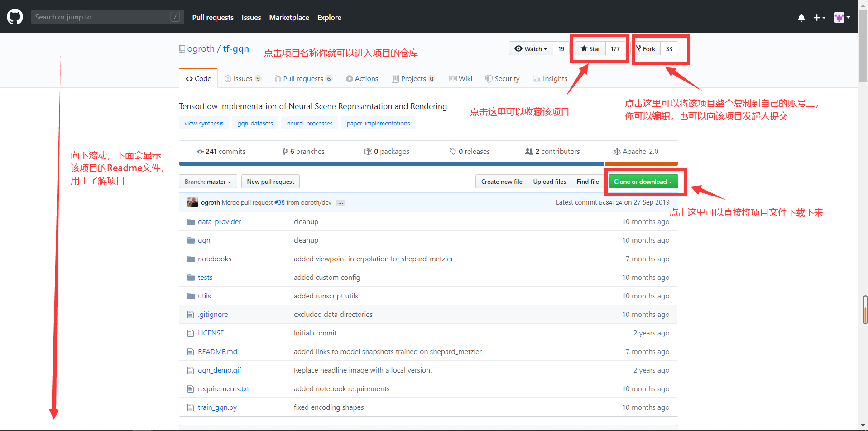Click the New pull request button

pyautogui.click(x=270, y=182)
